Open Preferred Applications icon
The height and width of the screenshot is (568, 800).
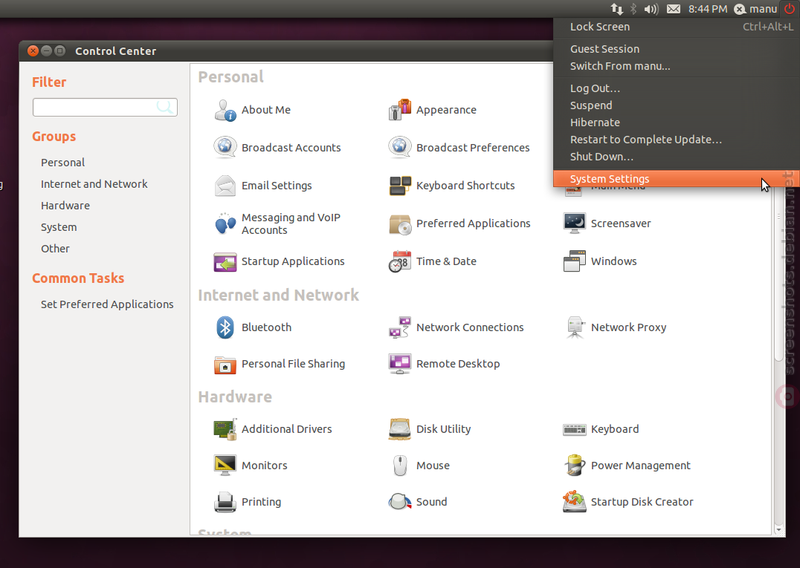tap(399, 224)
